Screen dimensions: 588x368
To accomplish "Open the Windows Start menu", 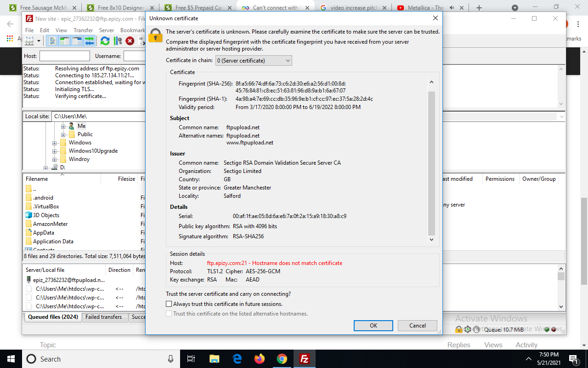I will 11,359.
